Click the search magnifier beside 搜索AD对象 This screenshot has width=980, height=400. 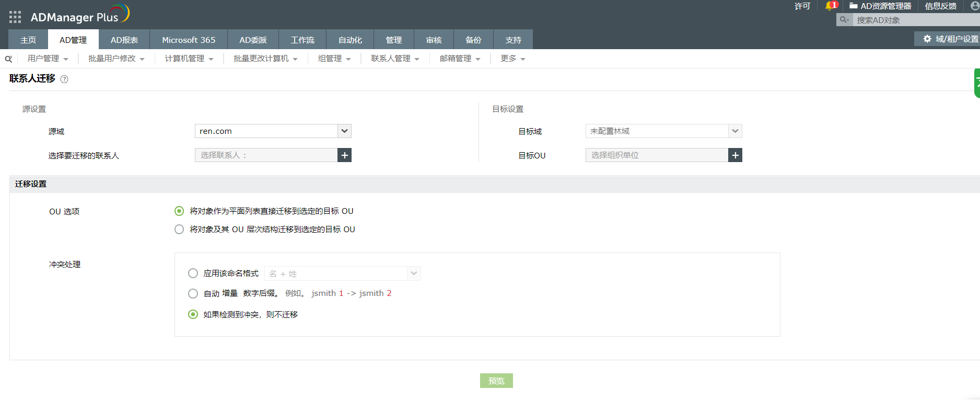coord(844,20)
